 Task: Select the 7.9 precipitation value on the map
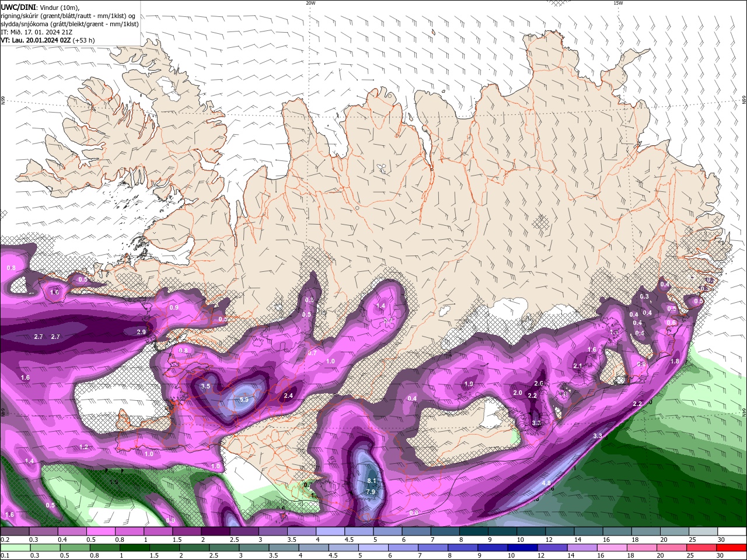pyautogui.click(x=371, y=492)
